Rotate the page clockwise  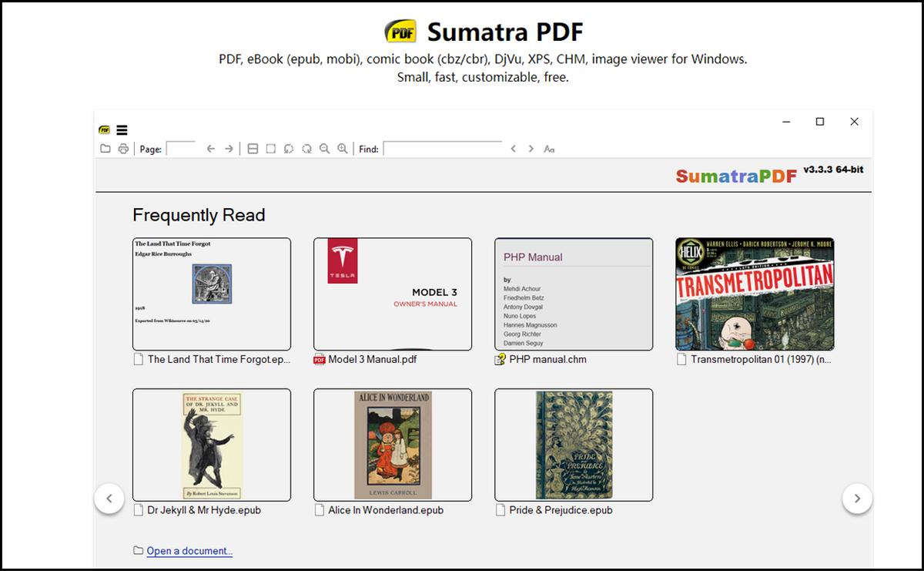[x=306, y=149]
